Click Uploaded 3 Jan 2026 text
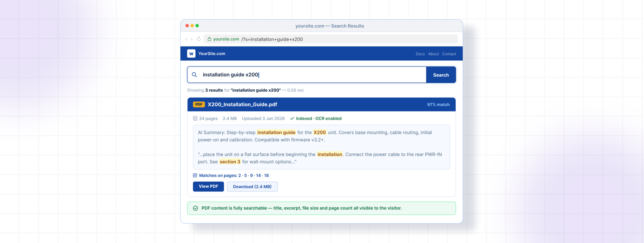Image resolution: width=644 pixels, height=243 pixels. click(263, 119)
